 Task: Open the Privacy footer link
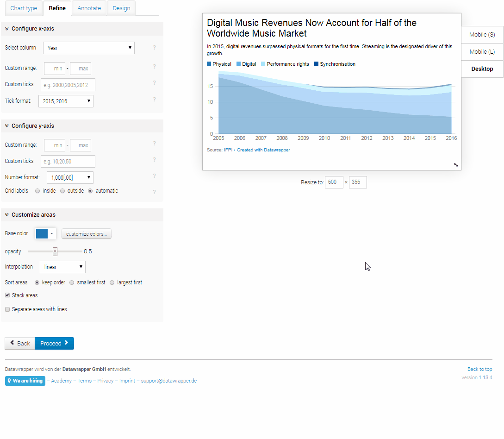(106, 381)
